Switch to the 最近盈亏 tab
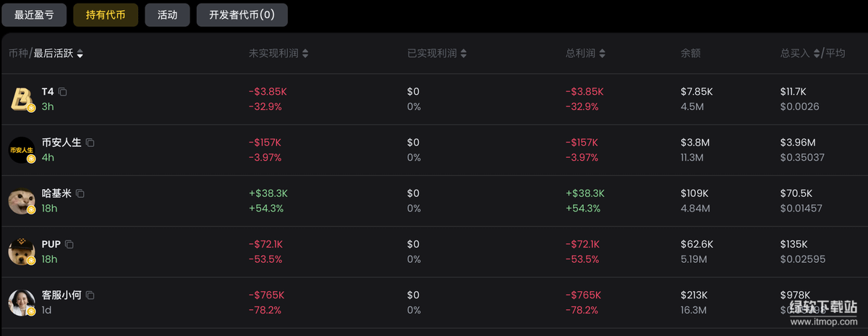The width and height of the screenshot is (868, 336). [33, 14]
